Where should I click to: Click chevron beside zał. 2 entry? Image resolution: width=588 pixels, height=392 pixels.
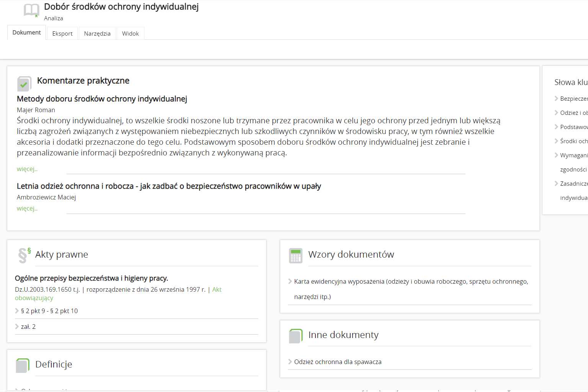click(17, 327)
